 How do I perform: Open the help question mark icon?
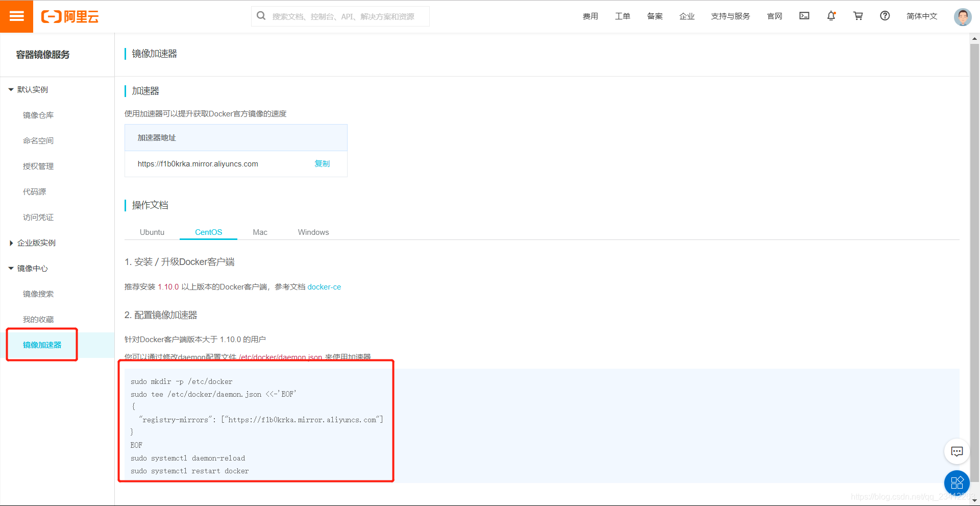point(885,16)
